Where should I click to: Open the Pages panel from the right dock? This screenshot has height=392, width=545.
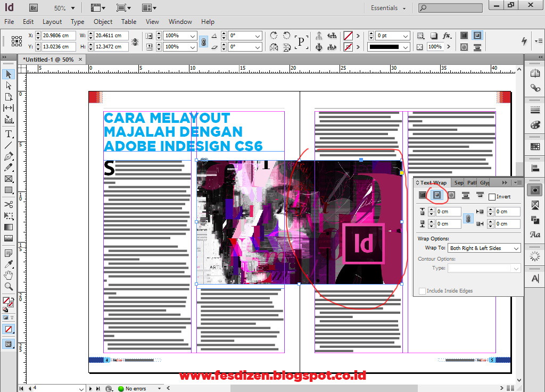point(534,73)
